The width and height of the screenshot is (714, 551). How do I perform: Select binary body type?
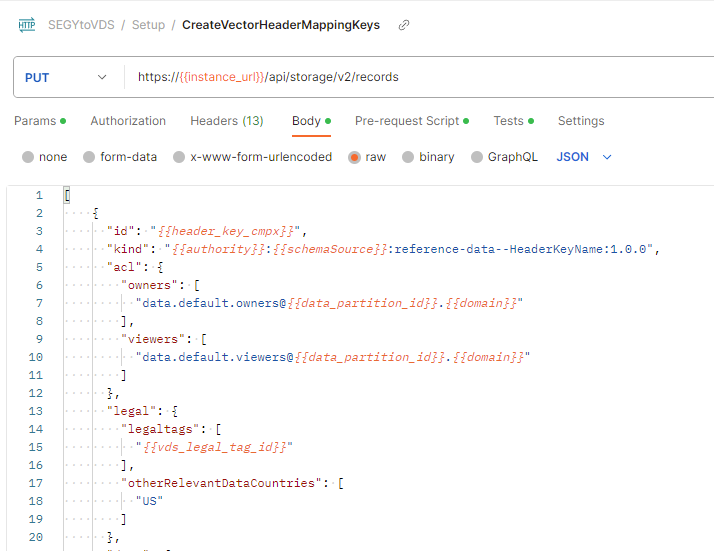point(428,157)
